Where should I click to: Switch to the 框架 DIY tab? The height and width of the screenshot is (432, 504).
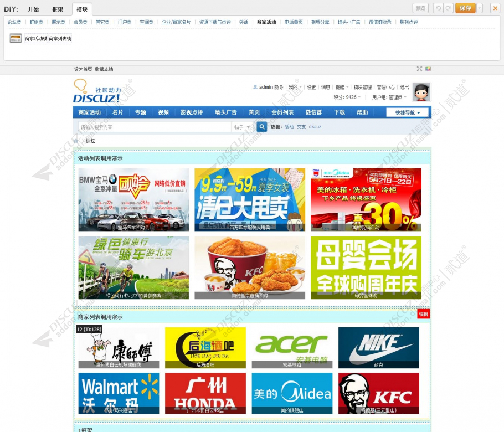58,9
